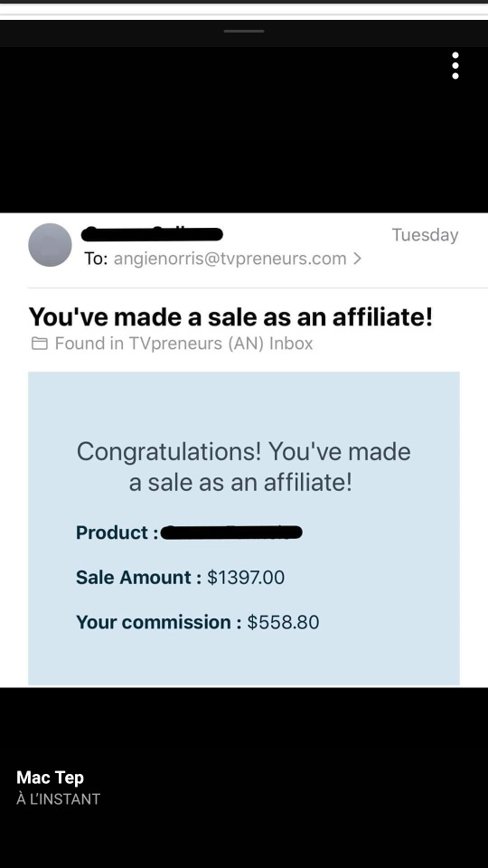Click the Congratulations message text
Image resolution: width=488 pixels, height=868 pixels.
pyautogui.click(x=243, y=467)
